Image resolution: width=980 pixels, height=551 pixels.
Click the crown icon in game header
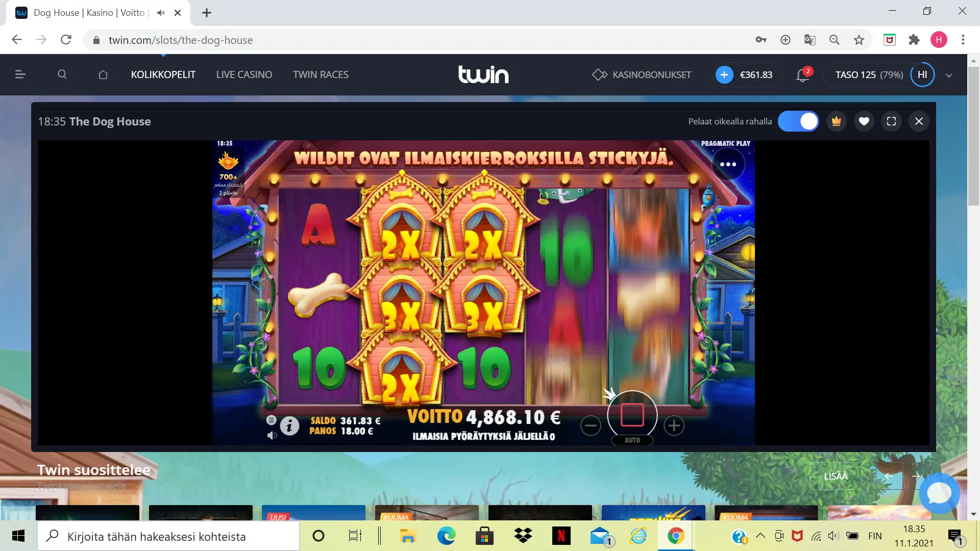(836, 121)
